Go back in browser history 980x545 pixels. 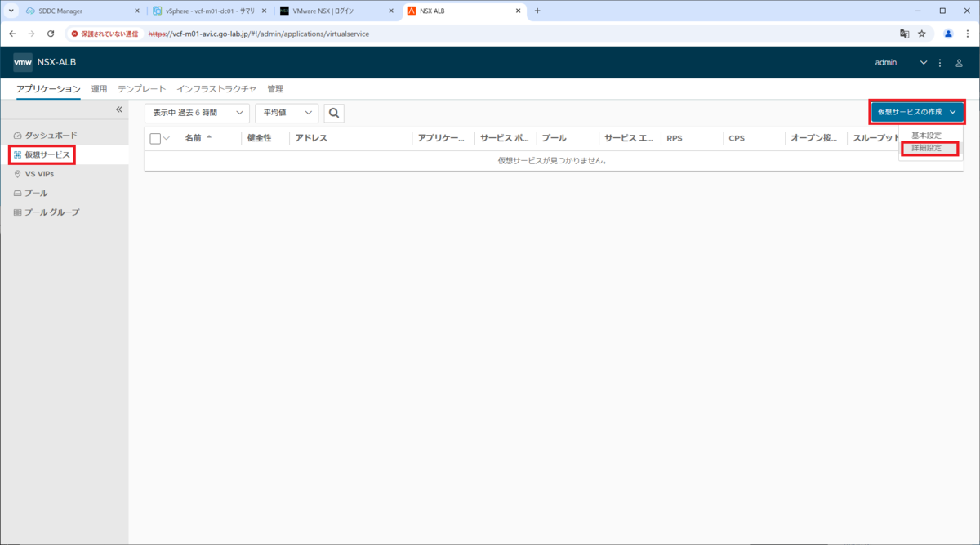click(x=12, y=34)
